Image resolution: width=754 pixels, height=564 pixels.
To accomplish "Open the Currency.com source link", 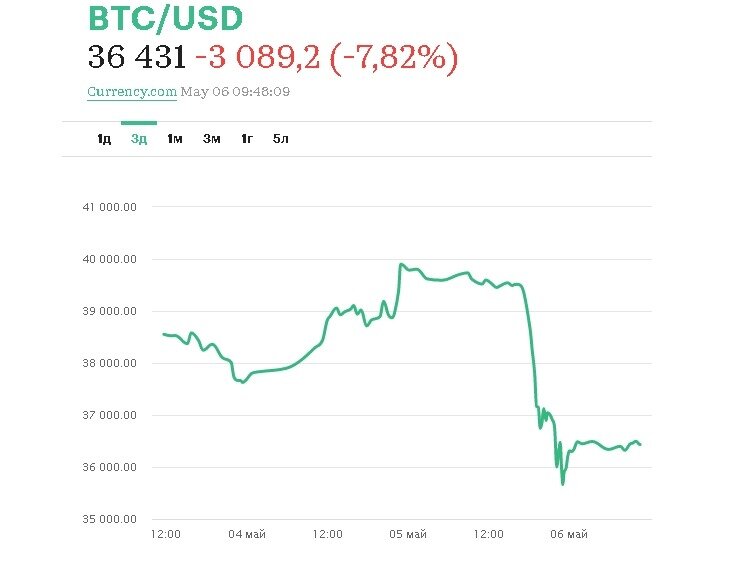I will pyautogui.click(x=132, y=92).
